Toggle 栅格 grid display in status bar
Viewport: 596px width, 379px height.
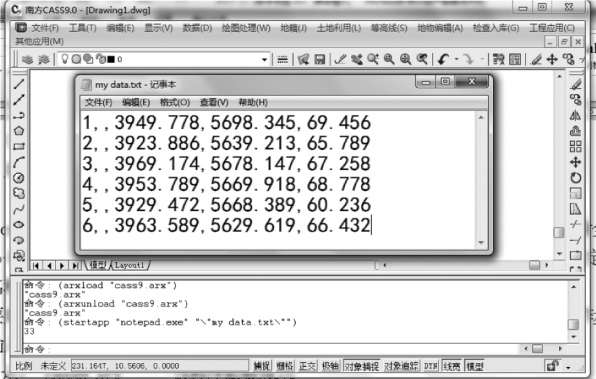point(285,366)
